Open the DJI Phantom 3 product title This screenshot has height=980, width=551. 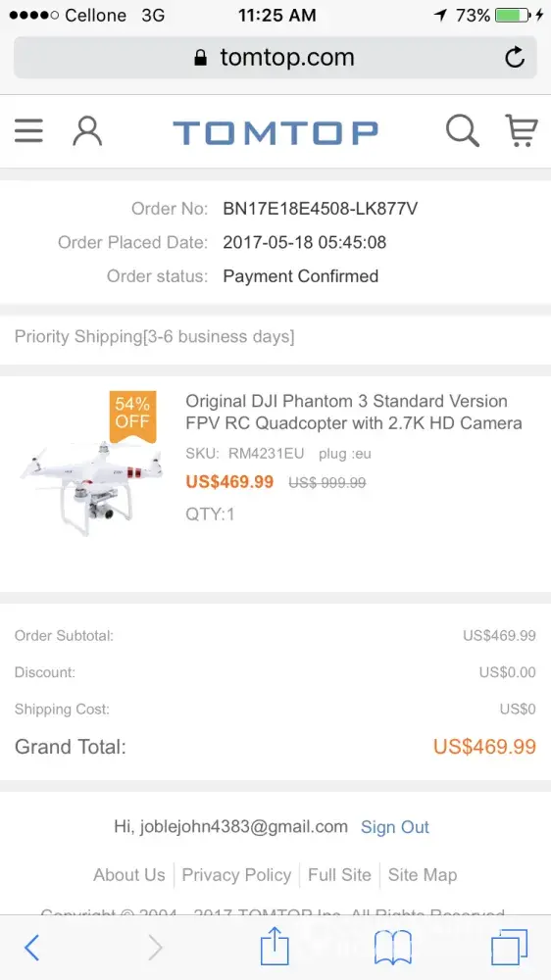(353, 412)
